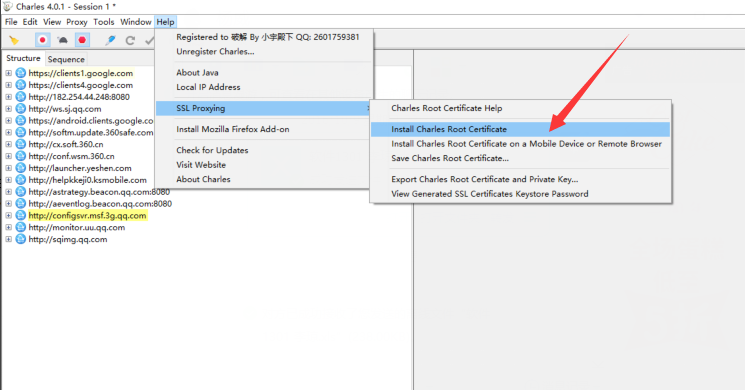Click globe icon for cx.soft.360.cn
745x390 pixels.
20,144
